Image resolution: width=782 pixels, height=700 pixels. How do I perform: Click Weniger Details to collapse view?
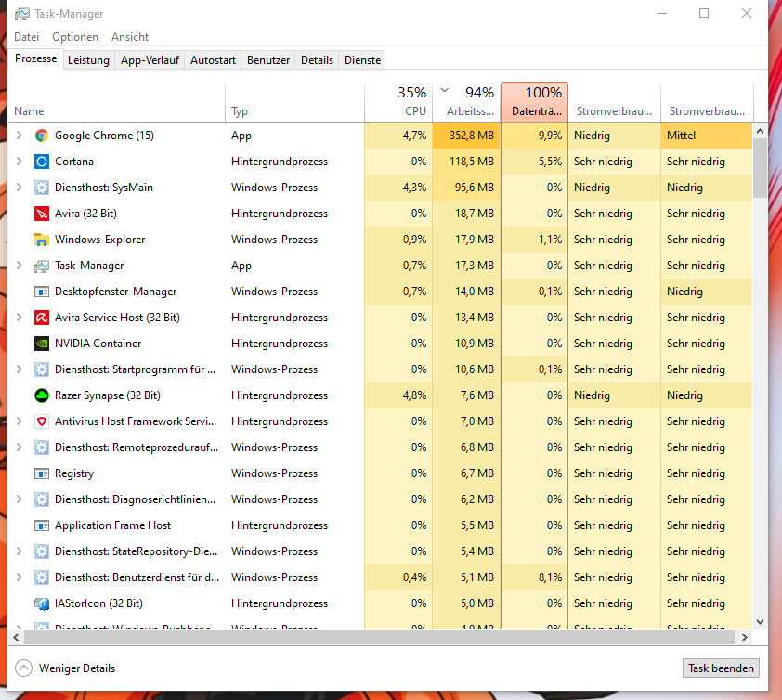[x=65, y=668]
